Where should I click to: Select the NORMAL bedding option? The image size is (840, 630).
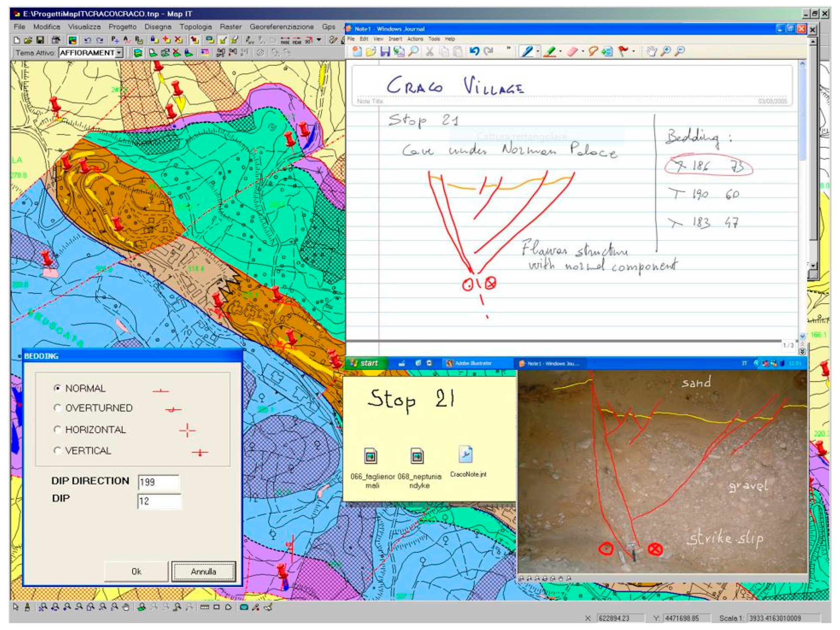[57, 388]
